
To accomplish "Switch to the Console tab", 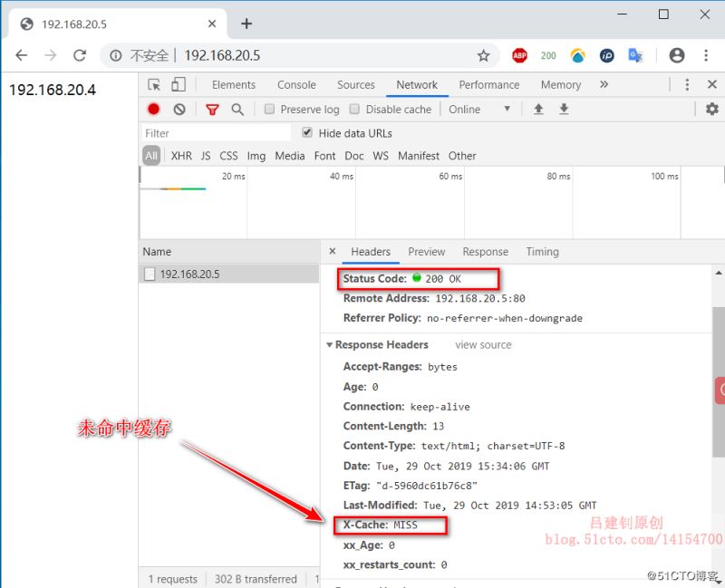I will point(296,84).
